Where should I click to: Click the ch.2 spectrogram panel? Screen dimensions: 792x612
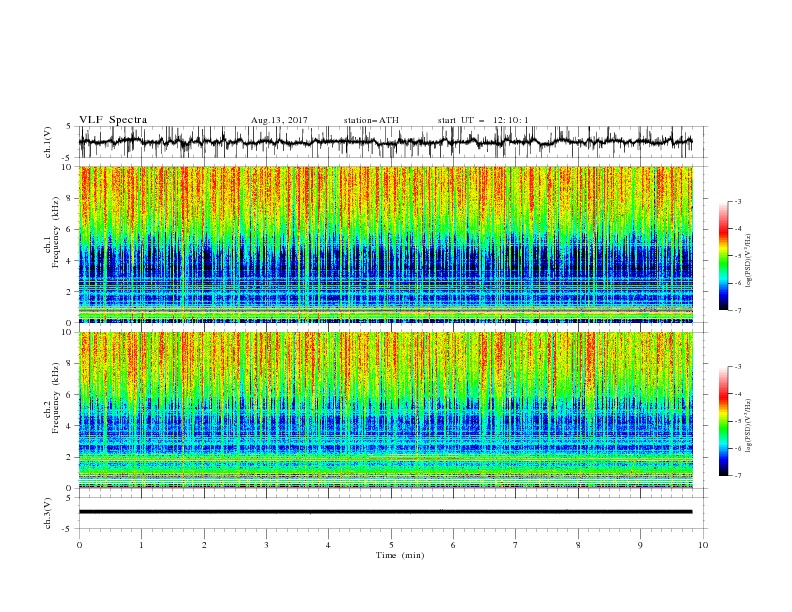(x=386, y=410)
